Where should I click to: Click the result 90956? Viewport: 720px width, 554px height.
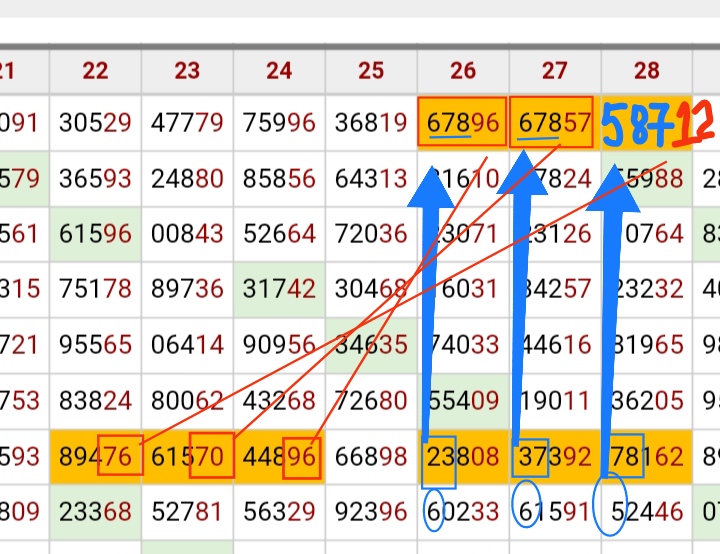pyautogui.click(x=279, y=345)
